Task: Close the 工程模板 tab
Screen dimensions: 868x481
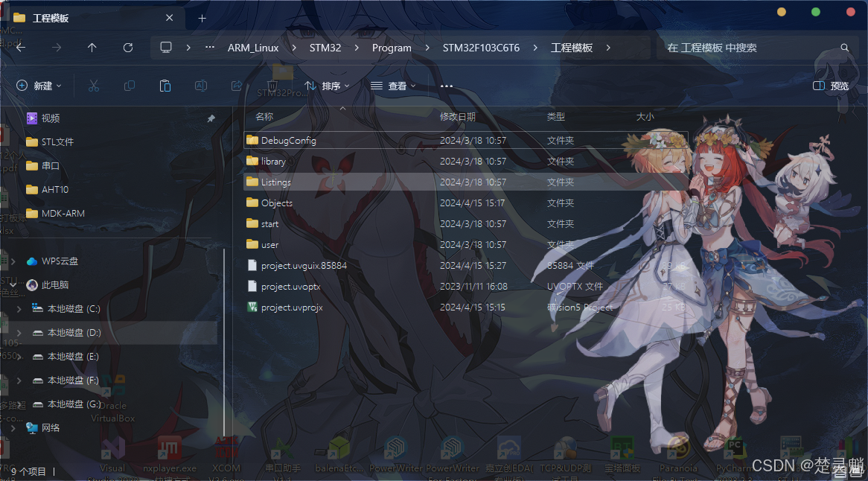Action: coord(170,18)
